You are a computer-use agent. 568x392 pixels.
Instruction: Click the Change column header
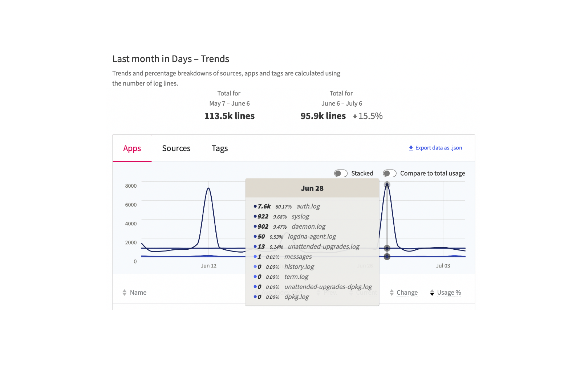[407, 293]
